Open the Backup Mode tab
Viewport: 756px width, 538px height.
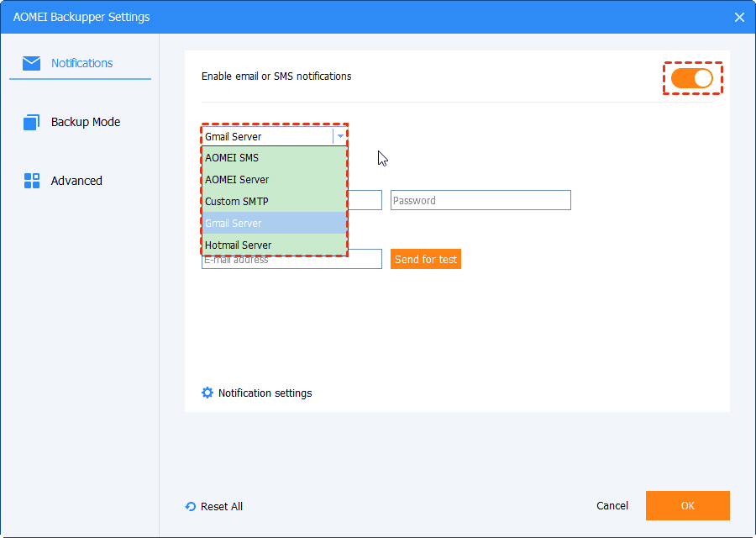point(85,122)
